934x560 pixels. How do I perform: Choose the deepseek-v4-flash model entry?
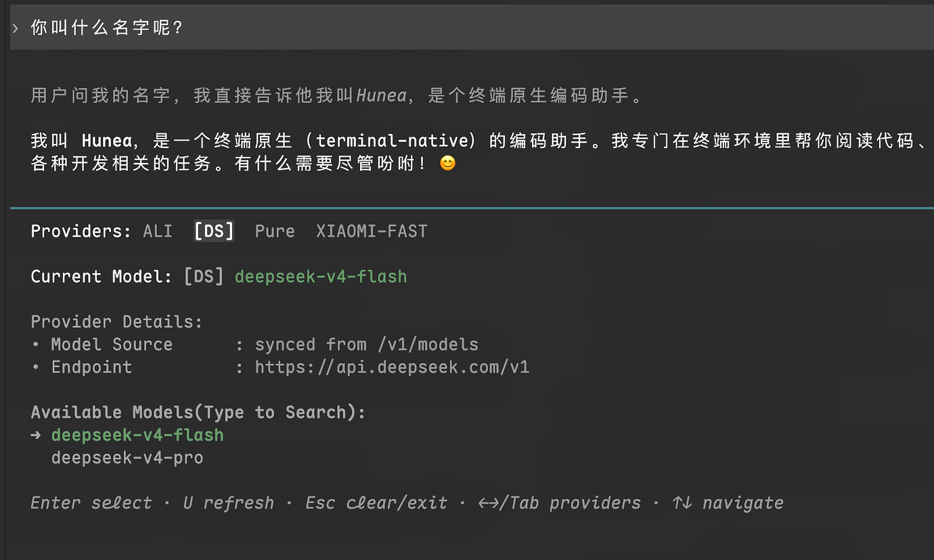[137, 435]
